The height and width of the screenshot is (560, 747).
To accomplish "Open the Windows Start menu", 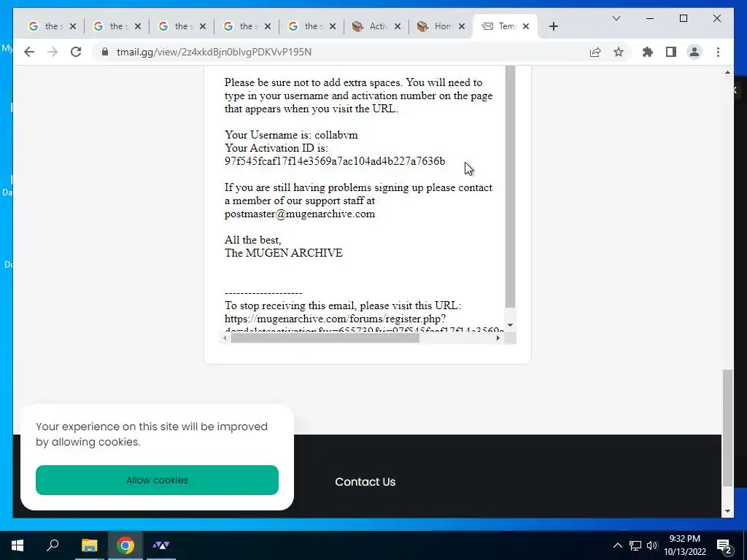I will click(x=18, y=545).
